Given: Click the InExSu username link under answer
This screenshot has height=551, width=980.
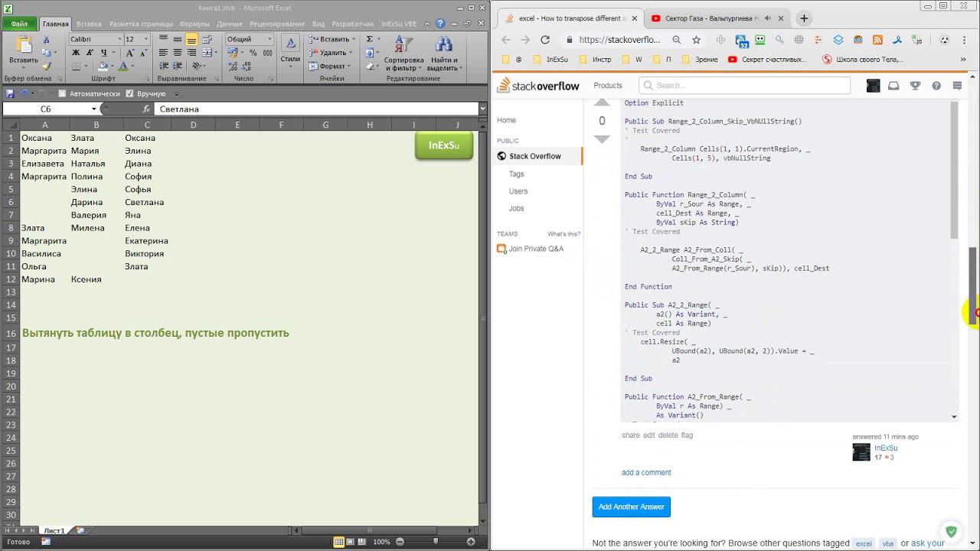Looking at the screenshot, I should 886,448.
